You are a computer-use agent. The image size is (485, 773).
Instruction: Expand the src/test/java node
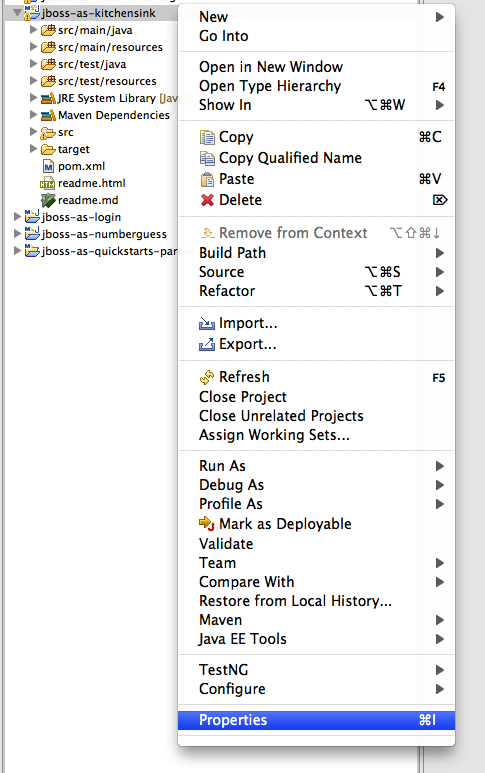tap(33, 64)
